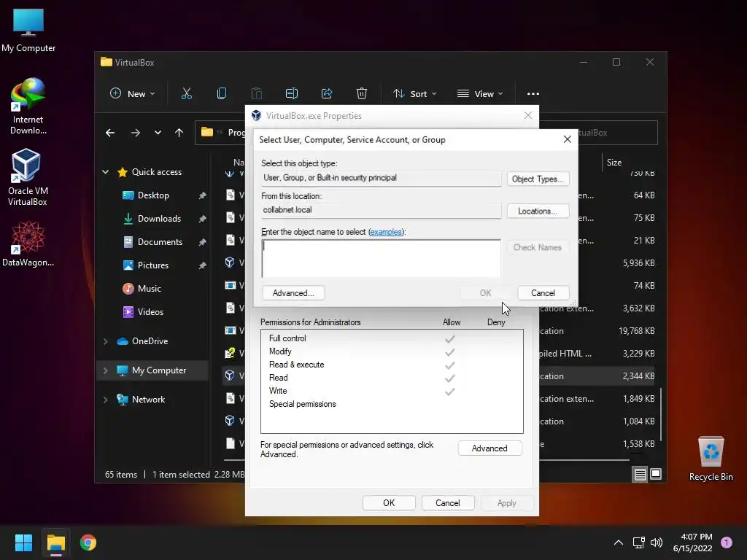The height and width of the screenshot is (560, 747).
Task: Click the Cut scissors icon in Explorer toolbar
Action: point(187,94)
